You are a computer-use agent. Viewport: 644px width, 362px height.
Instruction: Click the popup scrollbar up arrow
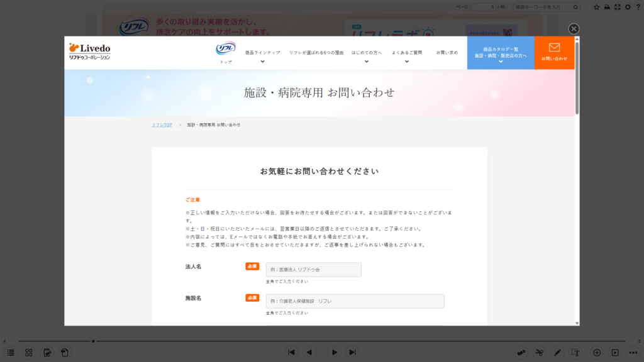point(577,39)
